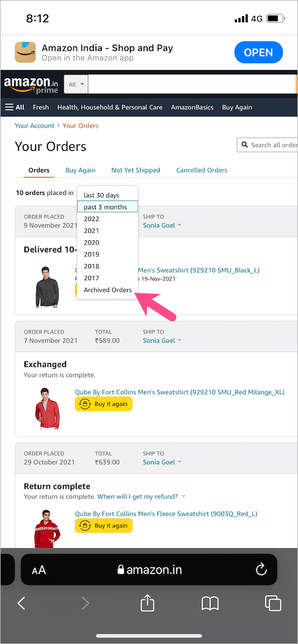Expand the All search category dropdown
Image resolution: width=298 pixels, height=644 pixels.
[76, 84]
